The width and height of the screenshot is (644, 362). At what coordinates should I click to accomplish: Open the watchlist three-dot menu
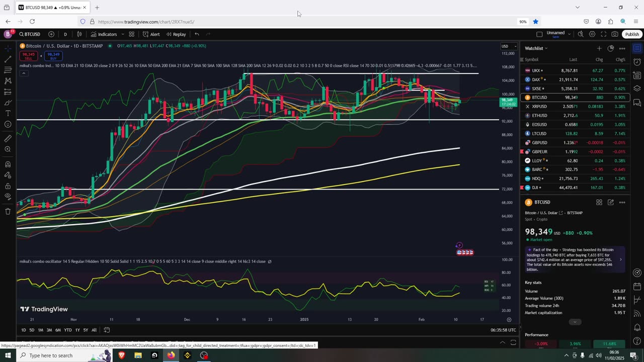622,48
